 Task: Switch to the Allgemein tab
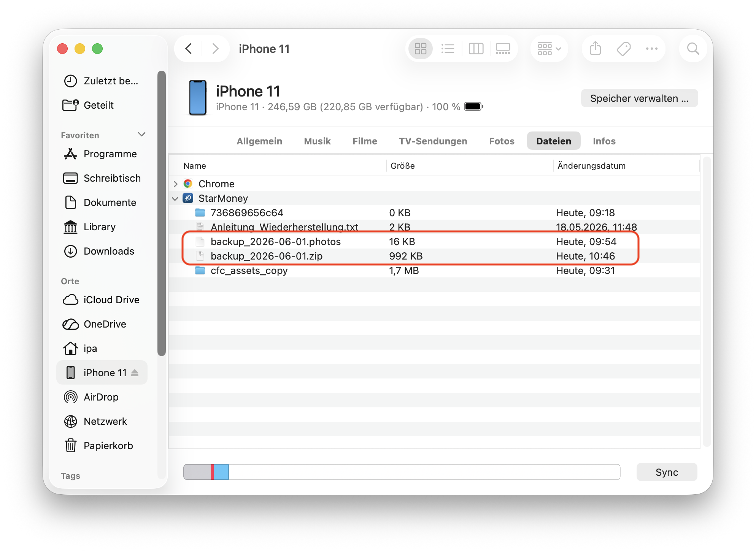click(x=259, y=141)
